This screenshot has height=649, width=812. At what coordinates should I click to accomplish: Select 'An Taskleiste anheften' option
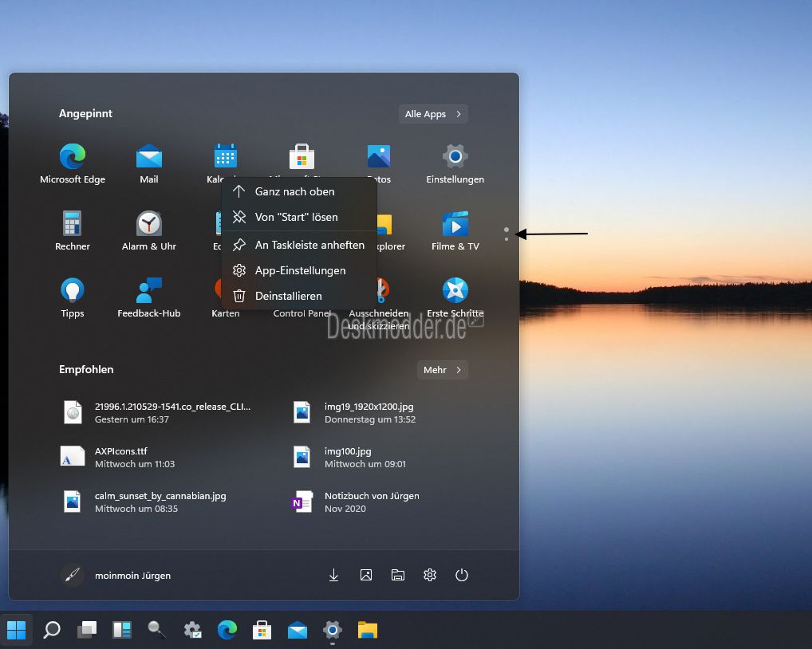(299, 245)
